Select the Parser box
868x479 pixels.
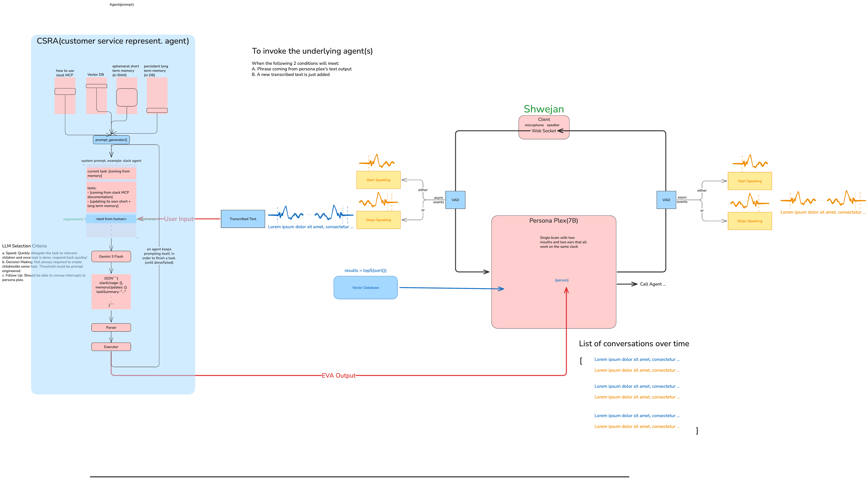[111, 327]
